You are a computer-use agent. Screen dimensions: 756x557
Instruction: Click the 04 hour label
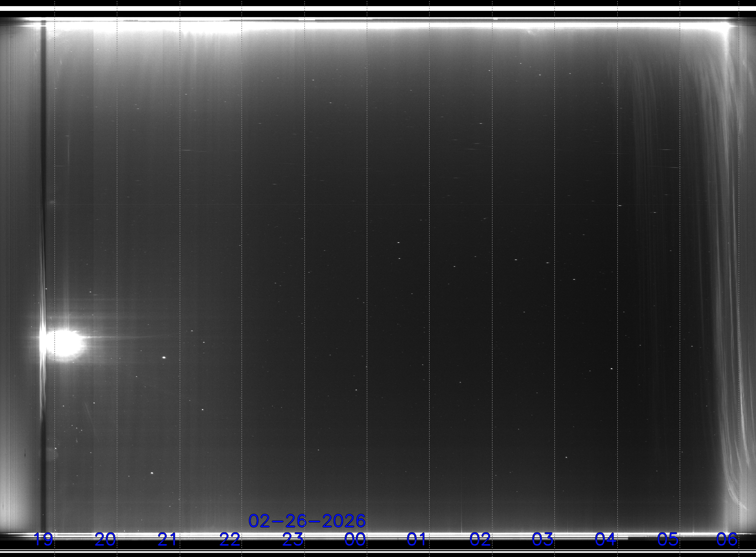point(605,539)
